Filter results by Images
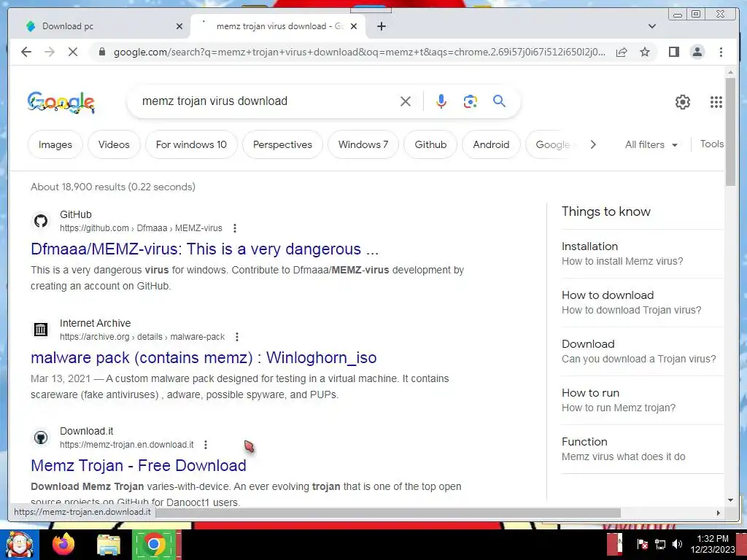The height and width of the screenshot is (560, 747). click(55, 144)
